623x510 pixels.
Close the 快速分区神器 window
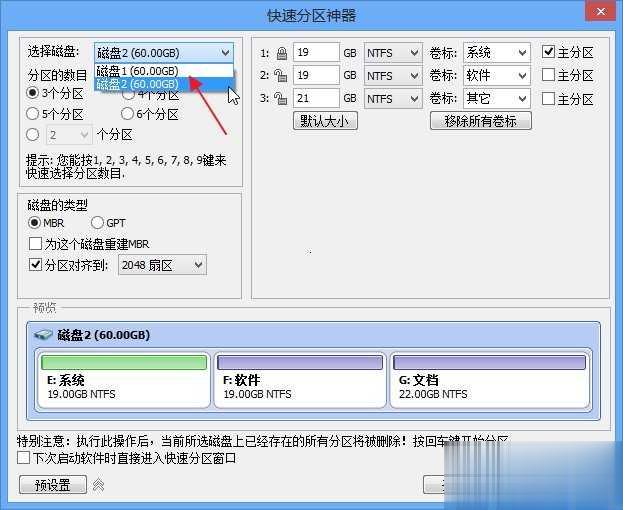[600, 12]
